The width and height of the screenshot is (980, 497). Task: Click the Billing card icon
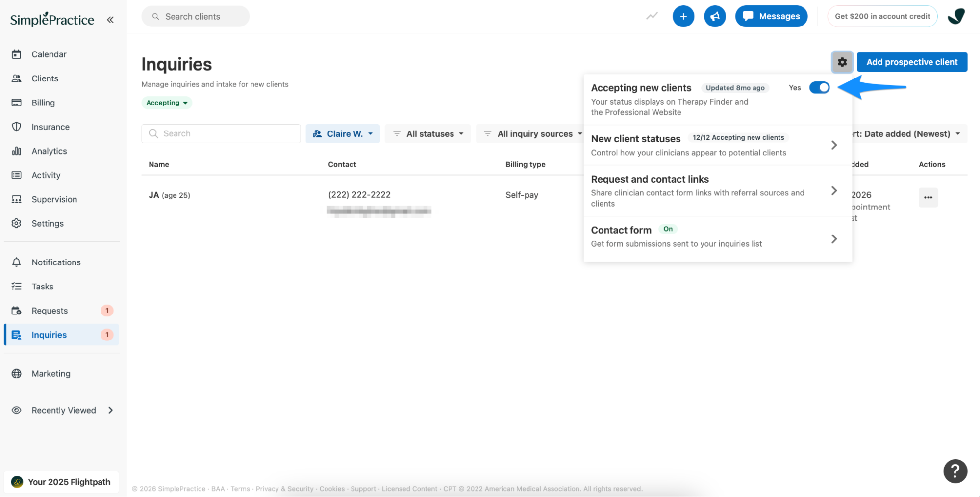tap(16, 103)
